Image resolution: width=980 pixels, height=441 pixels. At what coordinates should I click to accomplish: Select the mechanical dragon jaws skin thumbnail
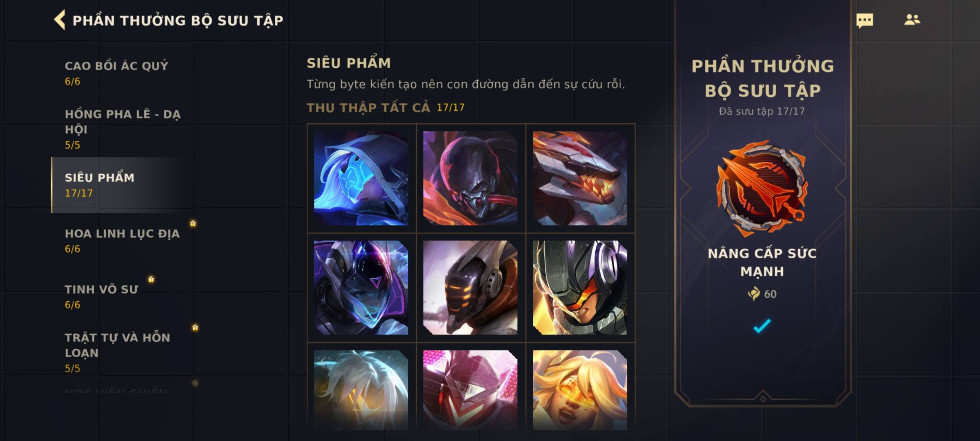point(580,178)
